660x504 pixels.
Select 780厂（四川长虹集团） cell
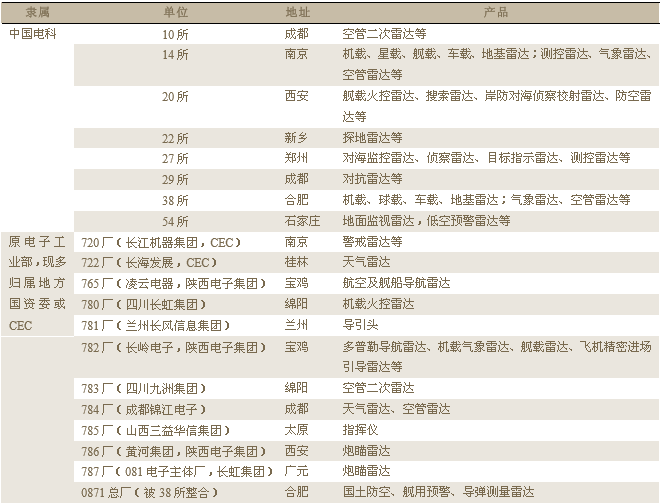(x=144, y=304)
